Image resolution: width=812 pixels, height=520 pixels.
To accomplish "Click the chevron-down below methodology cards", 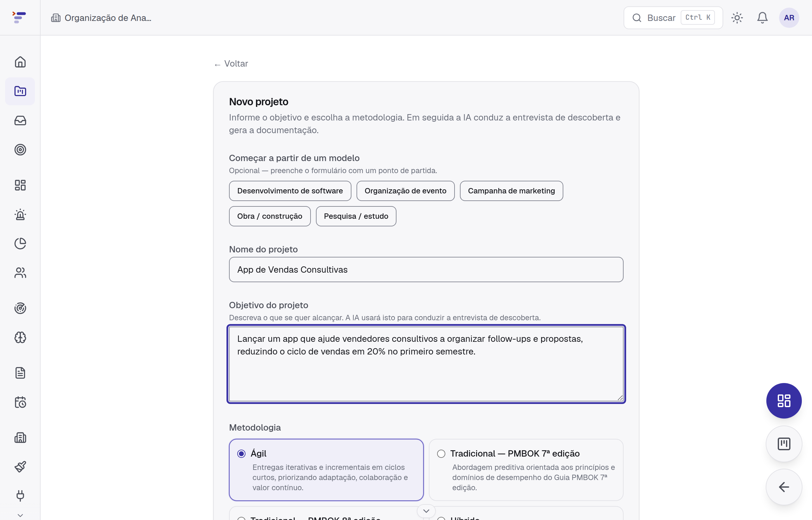I will click(426, 511).
